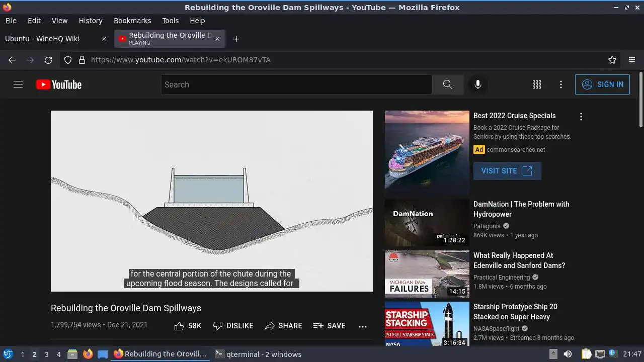Visit the Patagonia channel
The height and width of the screenshot is (362, 644).
click(x=487, y=226)
